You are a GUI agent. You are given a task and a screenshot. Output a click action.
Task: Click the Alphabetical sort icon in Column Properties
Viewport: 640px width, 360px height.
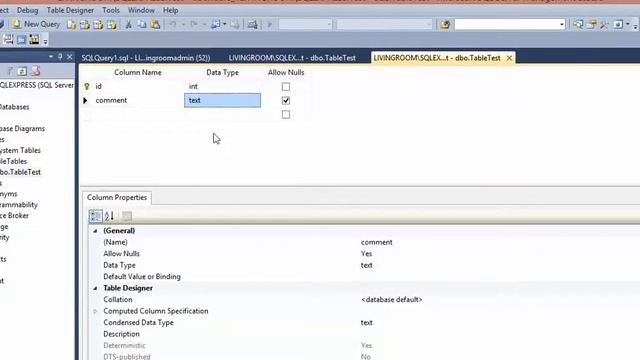click(109, 216)
